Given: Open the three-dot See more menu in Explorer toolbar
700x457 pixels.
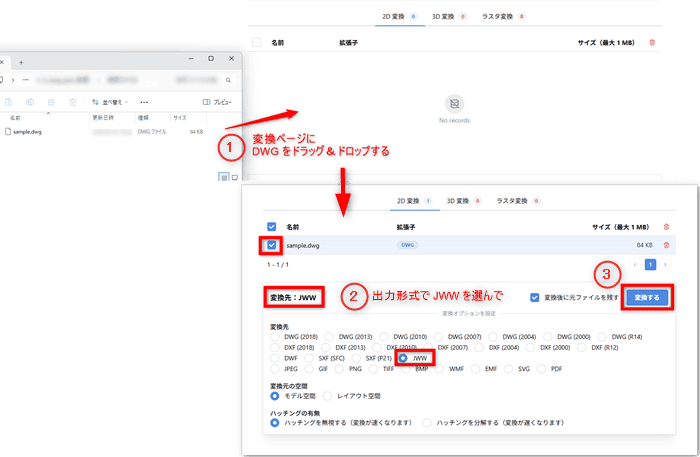Looking at the screenshot, I should 144,102.
